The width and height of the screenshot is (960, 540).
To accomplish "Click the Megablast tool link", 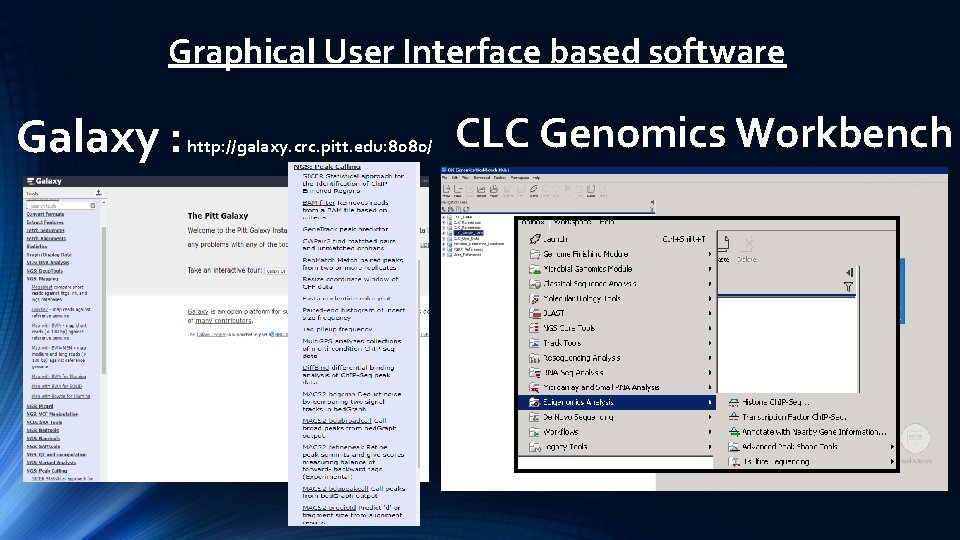I will (x=42, y=287).
